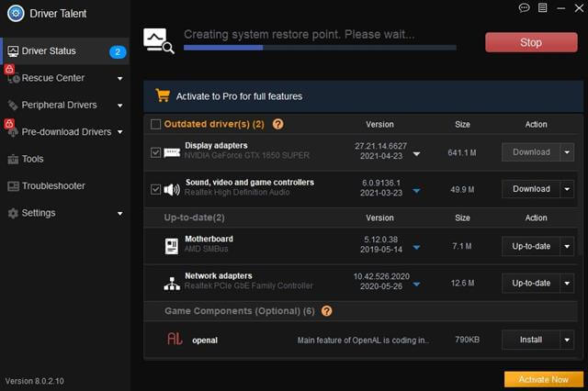Click the Motherboard device icon
This screenshot has height=391, width=588.
(x=172, y=246)
